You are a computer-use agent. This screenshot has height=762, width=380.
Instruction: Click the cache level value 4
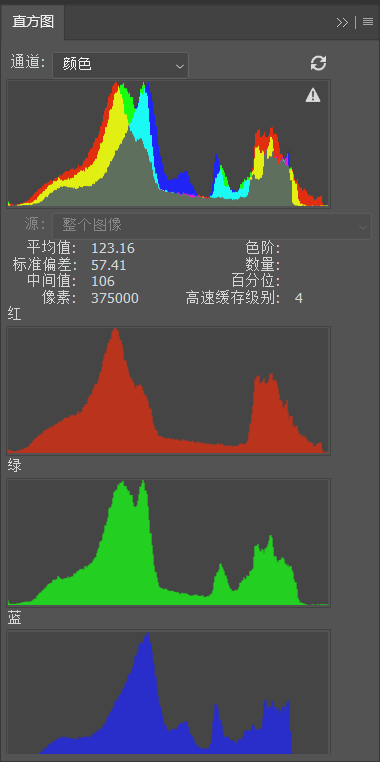298,298
